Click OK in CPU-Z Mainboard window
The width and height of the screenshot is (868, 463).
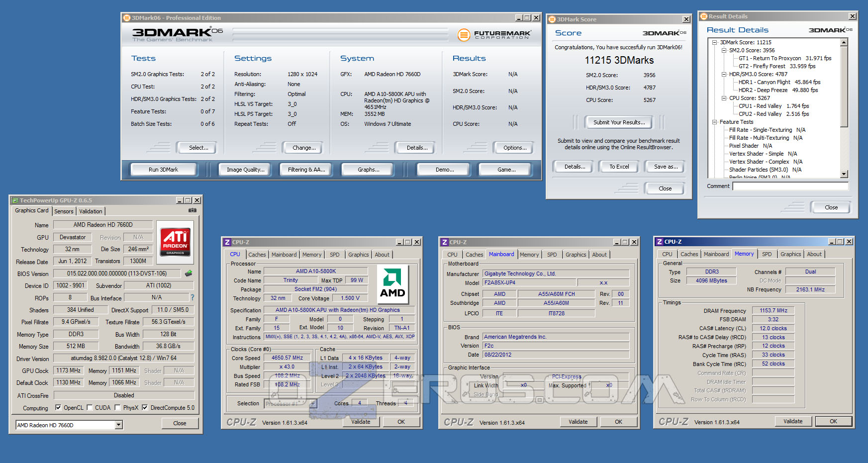tap(618, 422)
